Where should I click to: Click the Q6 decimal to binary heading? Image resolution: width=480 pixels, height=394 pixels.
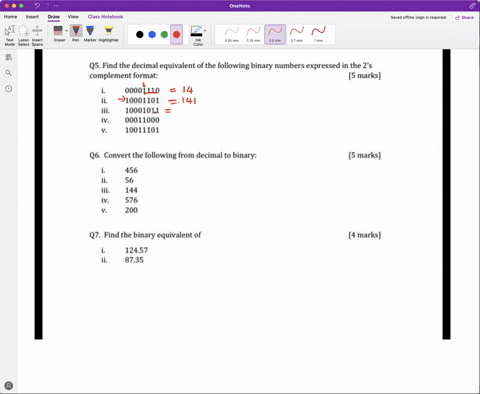coord(173,155)
